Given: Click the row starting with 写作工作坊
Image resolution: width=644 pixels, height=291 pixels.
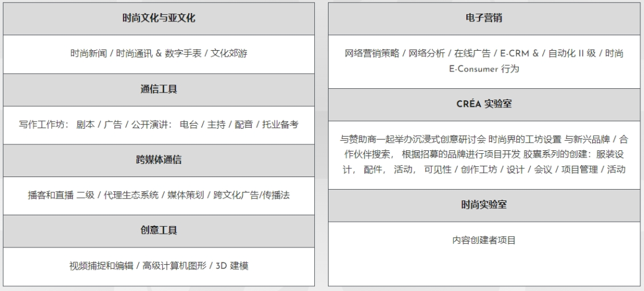Looking at the screenshot, I should (x=159, y=125).
